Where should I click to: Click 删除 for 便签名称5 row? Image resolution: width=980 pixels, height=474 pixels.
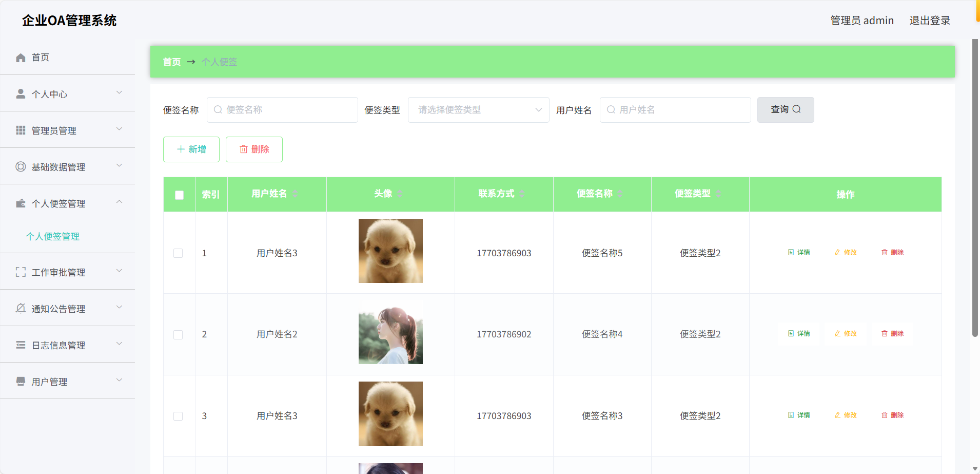pos(892,253)
